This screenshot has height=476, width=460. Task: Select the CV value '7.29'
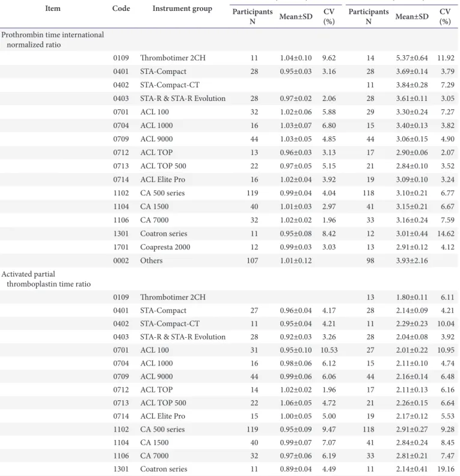click(x=447, y=85)
